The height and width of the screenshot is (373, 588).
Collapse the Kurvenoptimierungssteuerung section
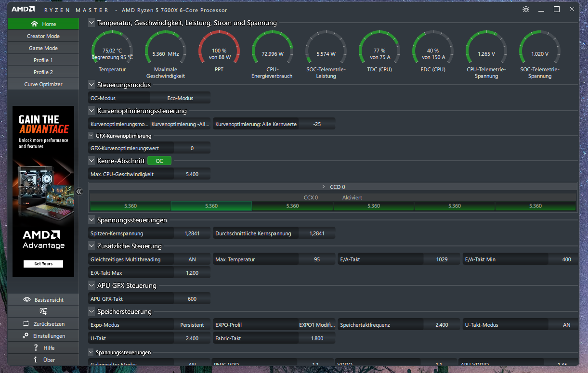92,111
